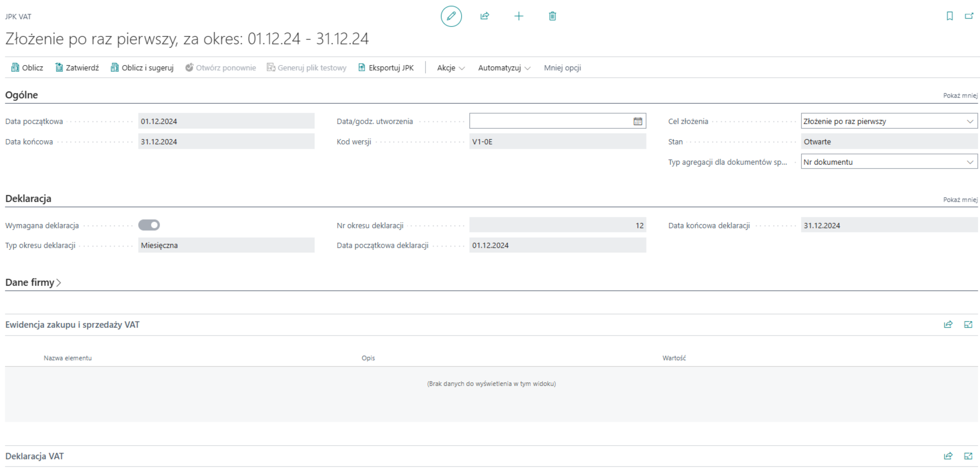Expand Deklaracja VAT section to full view
The image size is (980, 468).
point(968,456)
